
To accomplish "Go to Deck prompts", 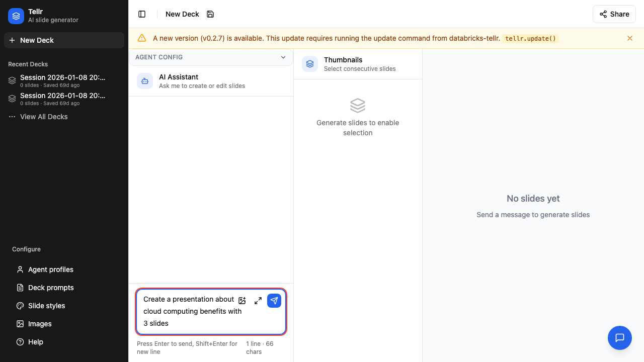I will coord(51,288).
